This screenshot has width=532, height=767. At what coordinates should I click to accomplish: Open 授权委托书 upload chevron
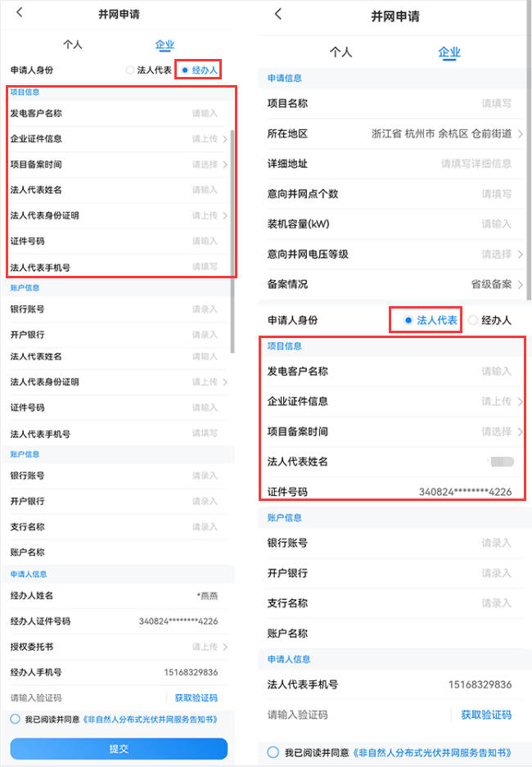point(225,647)
